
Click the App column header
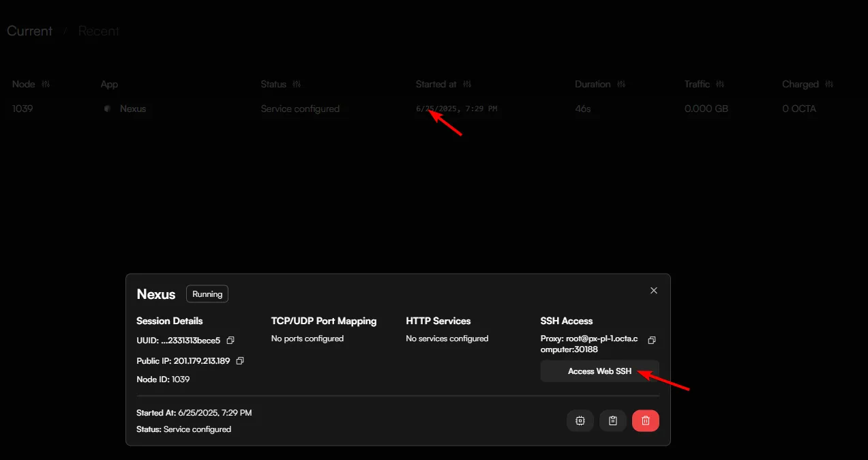109,85
